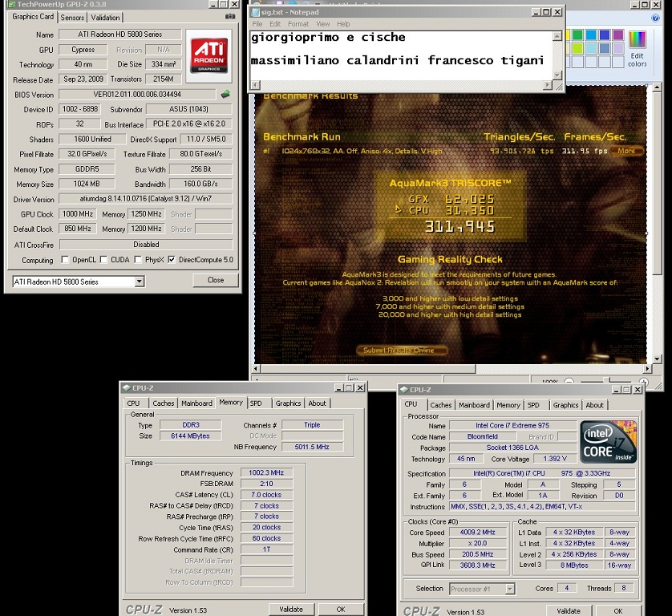This screenshot has height=616, width=672.
Task: Open the Processor #1 selection dropdown
Action: [509, 589]
